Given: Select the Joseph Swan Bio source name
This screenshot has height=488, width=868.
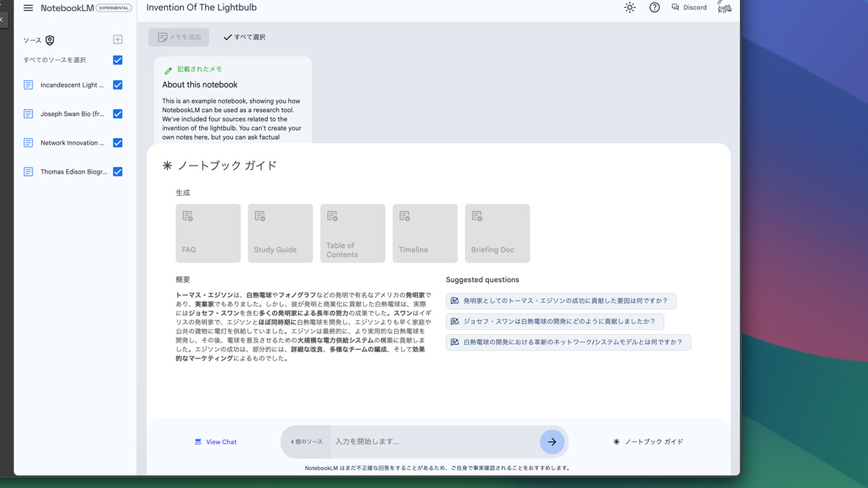Looking at the screenshot, I should 72,114.
